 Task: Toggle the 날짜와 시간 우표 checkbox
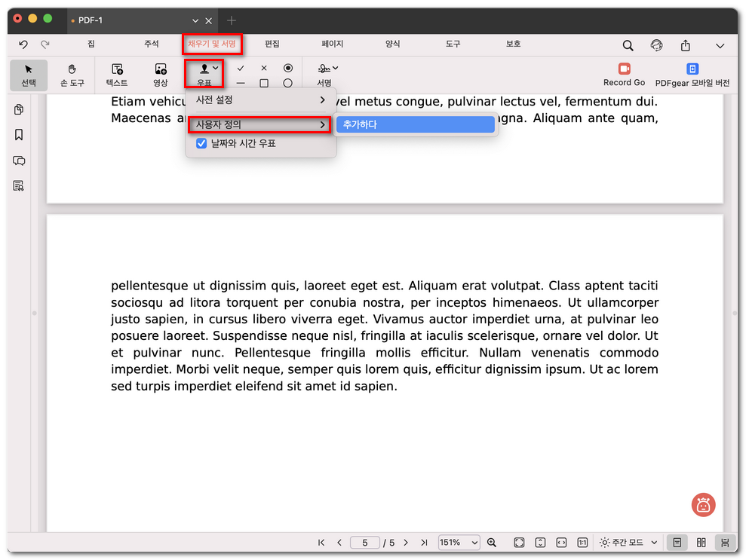201,143
